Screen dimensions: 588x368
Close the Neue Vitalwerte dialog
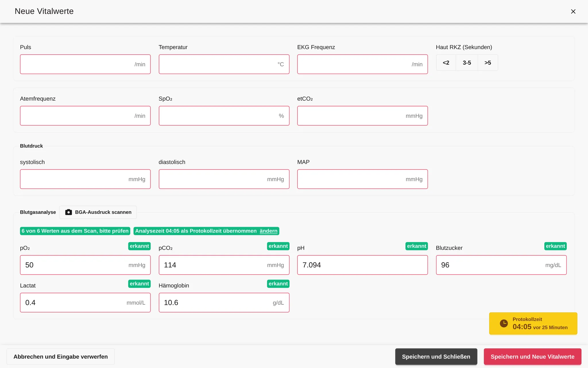pos(573,11)
